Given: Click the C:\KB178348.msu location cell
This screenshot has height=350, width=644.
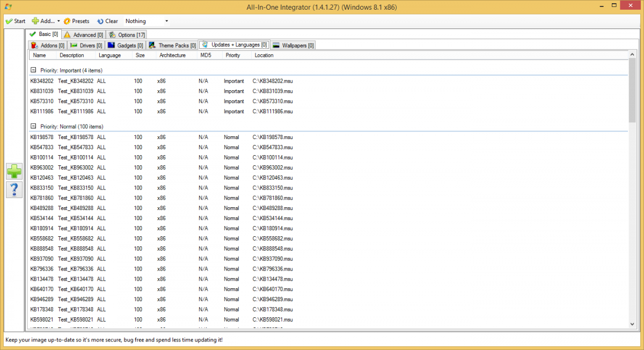Looking at the screenshot, I should 273,310.
